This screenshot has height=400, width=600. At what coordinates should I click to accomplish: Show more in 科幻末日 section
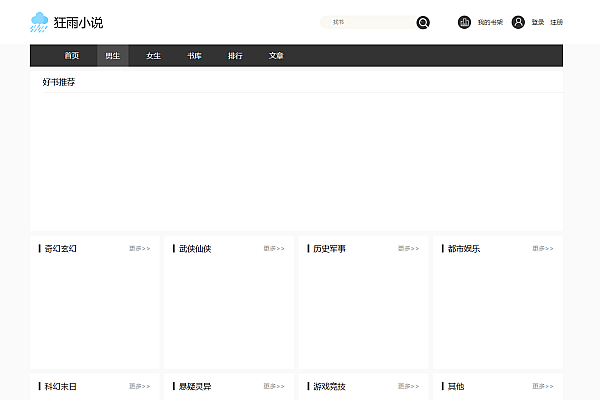pyautogui.click(x=139, y=386)
